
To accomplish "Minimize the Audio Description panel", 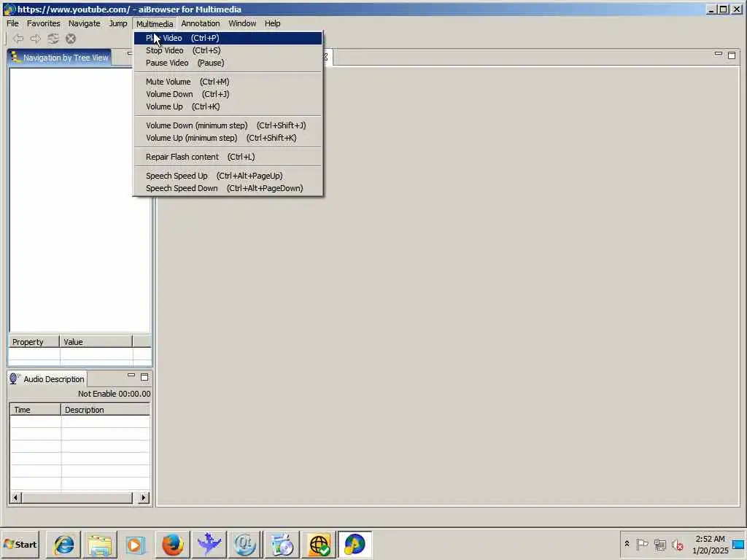I will click(x=131, y=376).
